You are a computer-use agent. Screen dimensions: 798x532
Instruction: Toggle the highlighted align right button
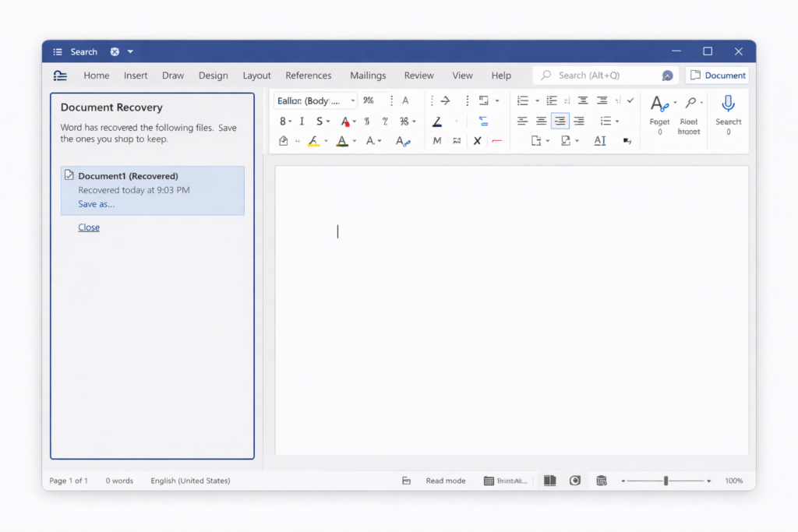[x=560, y=121]
